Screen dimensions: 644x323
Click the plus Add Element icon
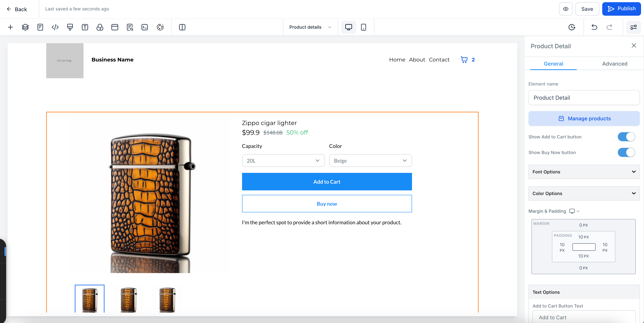[10, 27]
